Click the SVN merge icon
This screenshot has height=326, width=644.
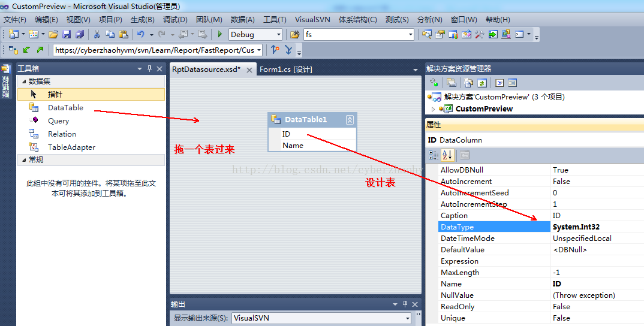pos(288,50)
